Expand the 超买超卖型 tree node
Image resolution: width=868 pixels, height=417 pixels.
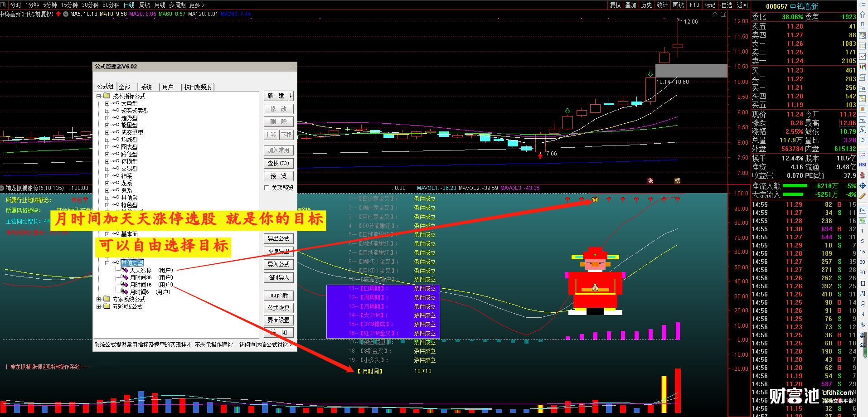[107, 111]
